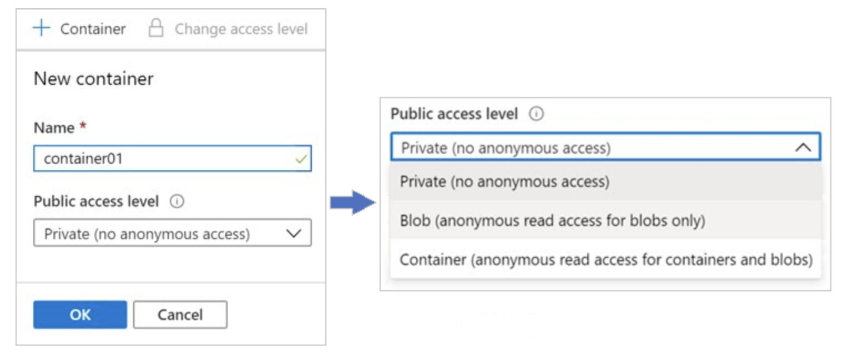Click the down chevron on the collapsed access dropdown

294,234
